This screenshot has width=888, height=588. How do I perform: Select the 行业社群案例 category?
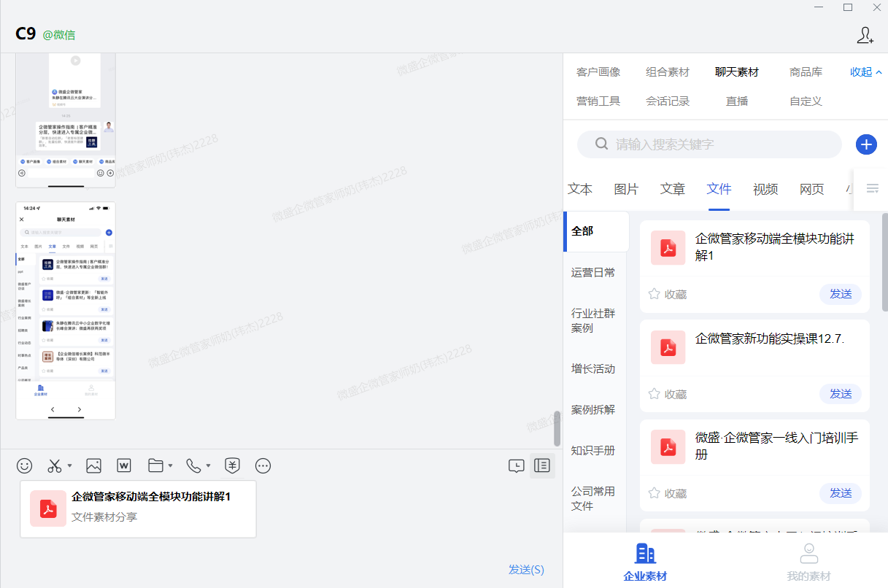click(x=595, y=320)
